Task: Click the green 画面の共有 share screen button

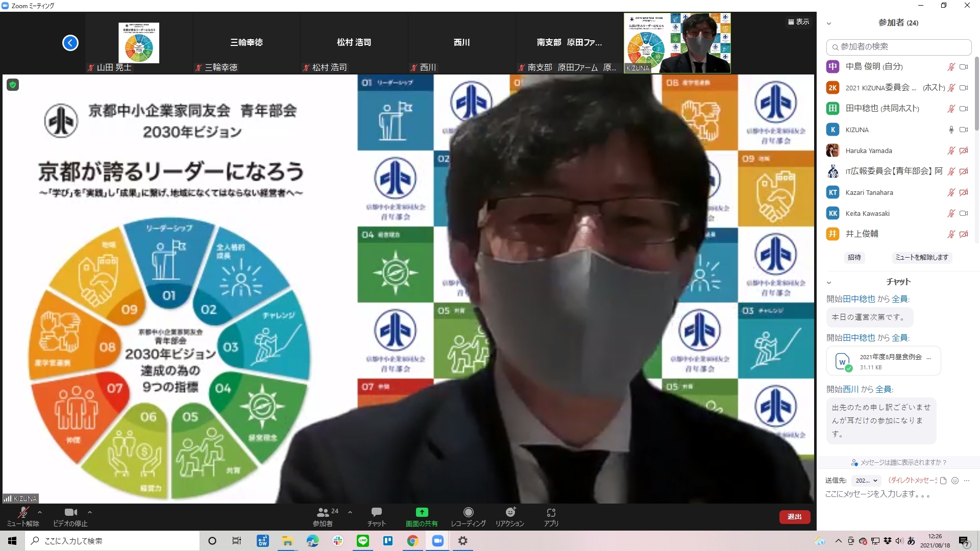Action: (422, 516)
